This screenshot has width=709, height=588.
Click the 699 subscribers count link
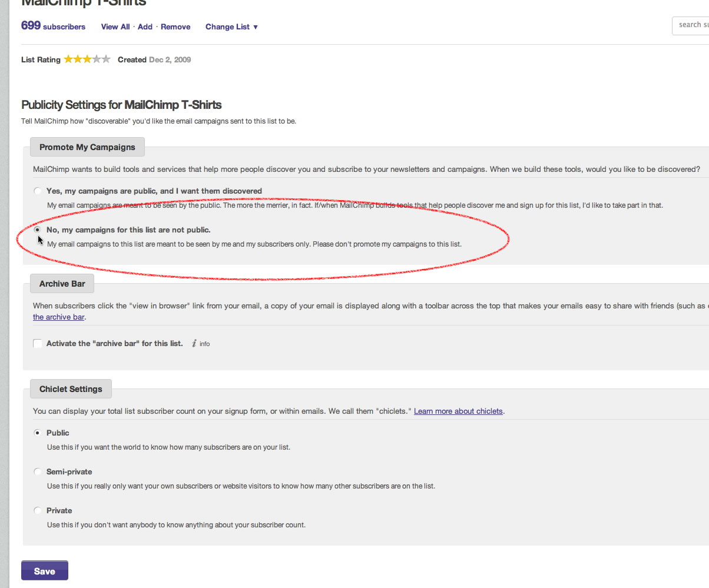tap(53, 26)
